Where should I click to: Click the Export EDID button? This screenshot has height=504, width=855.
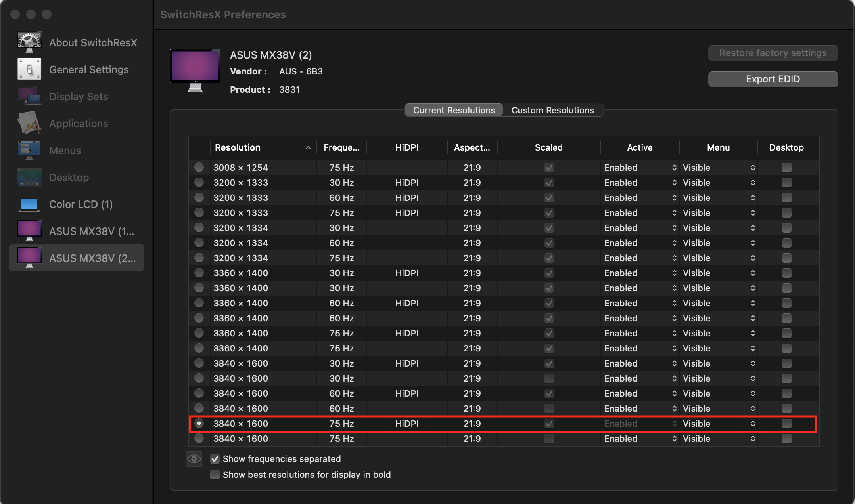click(x=773, y=79)
